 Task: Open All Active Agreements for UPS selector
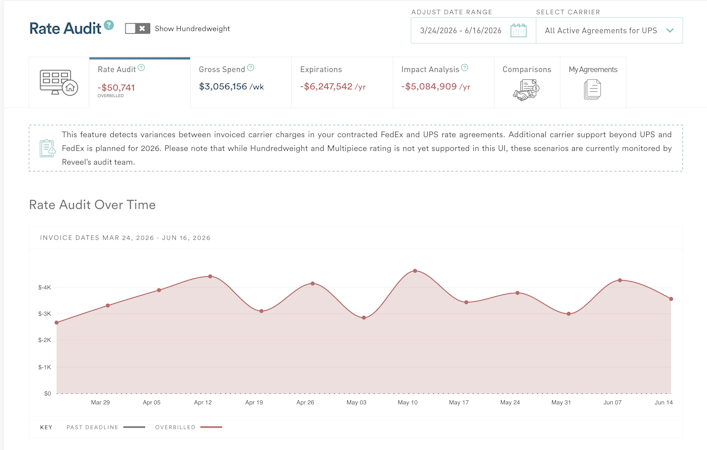pos(609,31)
